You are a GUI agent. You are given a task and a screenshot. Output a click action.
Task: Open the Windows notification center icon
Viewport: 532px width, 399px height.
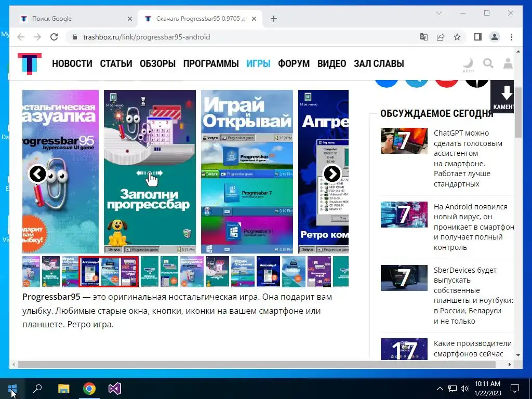(515, 389)
